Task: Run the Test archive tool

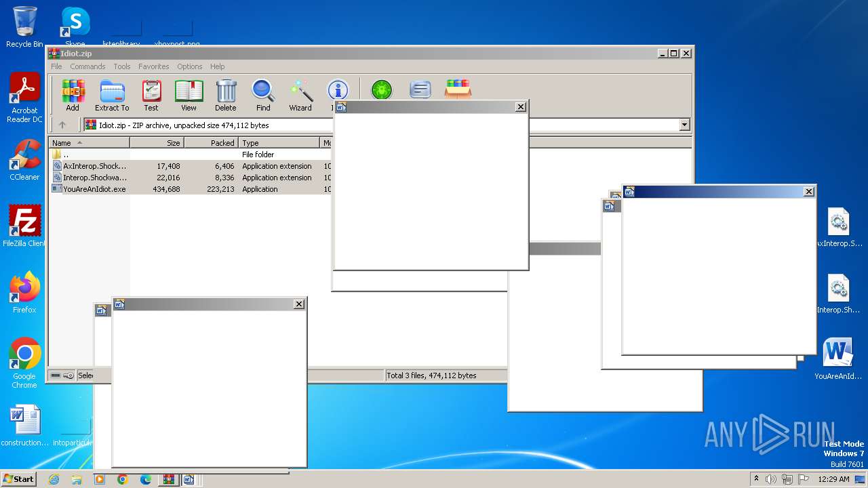Action: point(151,96)
